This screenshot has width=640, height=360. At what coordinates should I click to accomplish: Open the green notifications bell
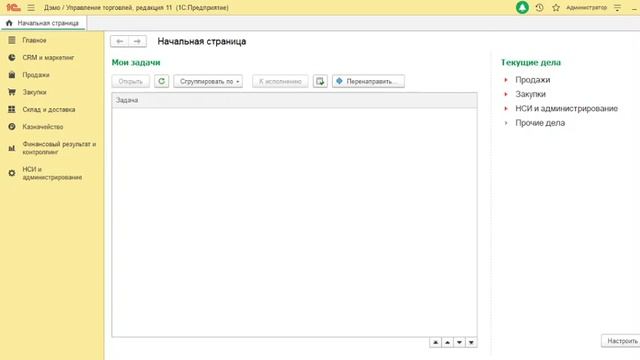[522, 8]
